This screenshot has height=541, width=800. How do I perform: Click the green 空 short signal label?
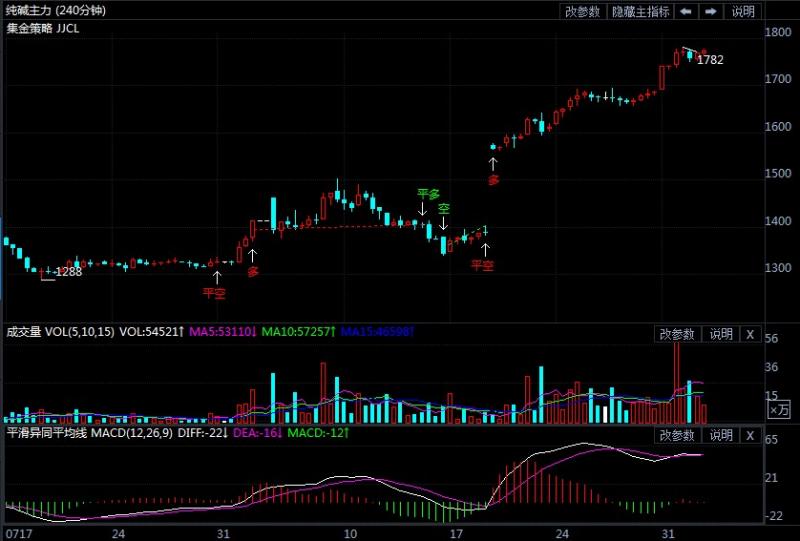[444, 209]
